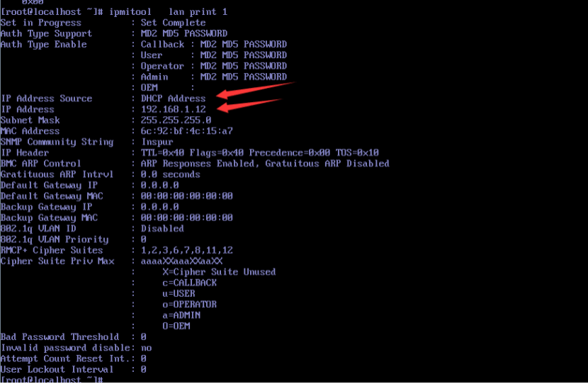
Task: Click the TTL=0x40 IP header value
Action: pos(162,152)
